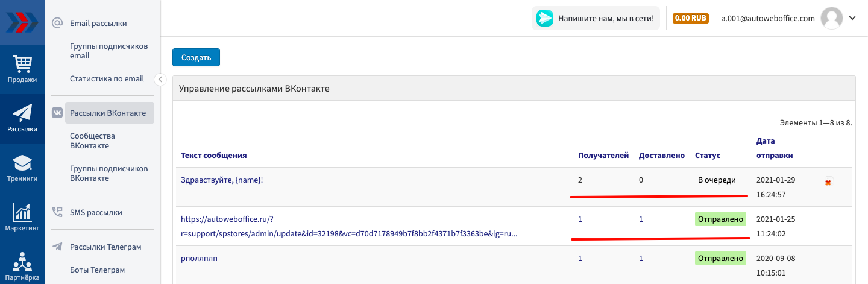
Task: Expand the account dropdown arrow
Action: (852, 18)
